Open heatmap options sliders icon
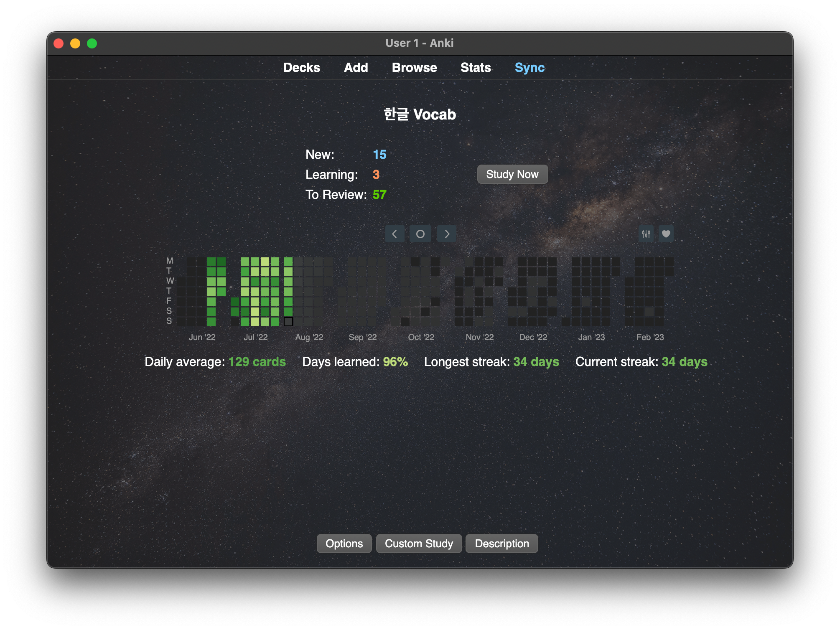Screen dimensions: 840x630 pyautogui.click(x=646, y=234)
